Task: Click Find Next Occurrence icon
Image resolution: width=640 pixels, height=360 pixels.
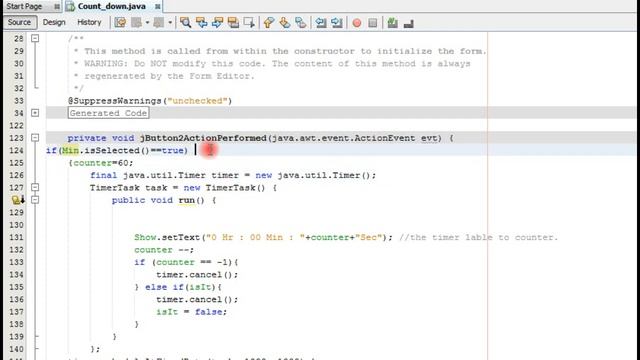Action: click(217, 22)
